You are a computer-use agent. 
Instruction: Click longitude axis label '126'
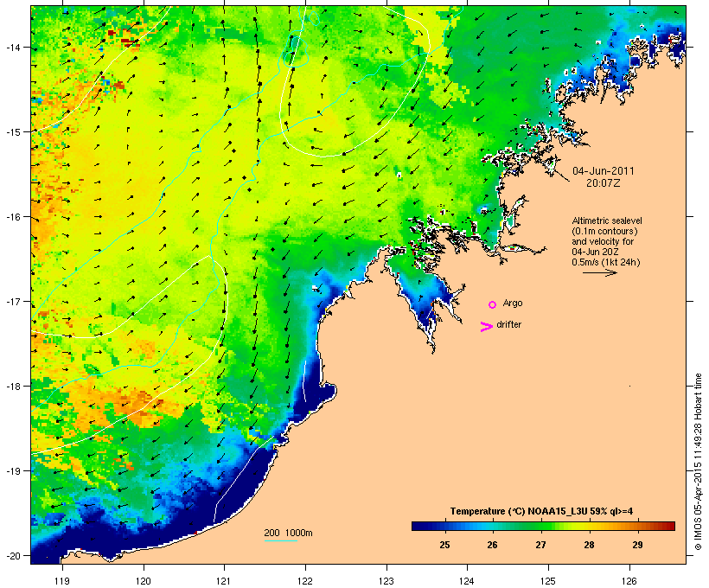pyautogui.click(x=629, y=581)
